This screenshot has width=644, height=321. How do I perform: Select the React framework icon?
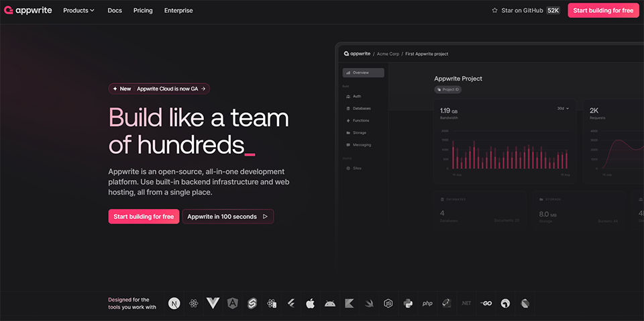(x=194, y=304)
